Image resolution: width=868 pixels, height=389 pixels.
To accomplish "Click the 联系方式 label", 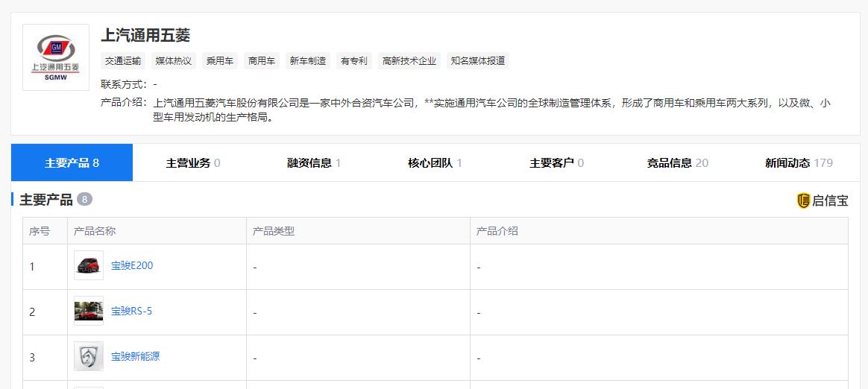I will click(124, 85).
